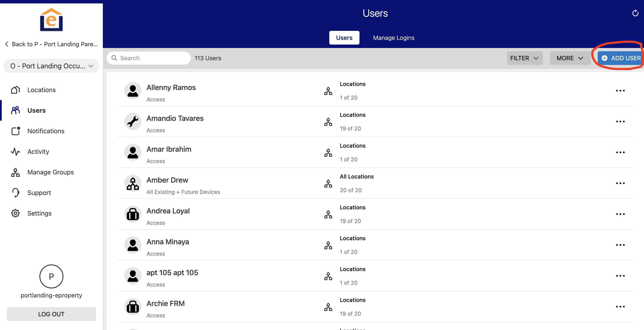Switch to the Manage Logins tab
644x330 pixels.
394,38
